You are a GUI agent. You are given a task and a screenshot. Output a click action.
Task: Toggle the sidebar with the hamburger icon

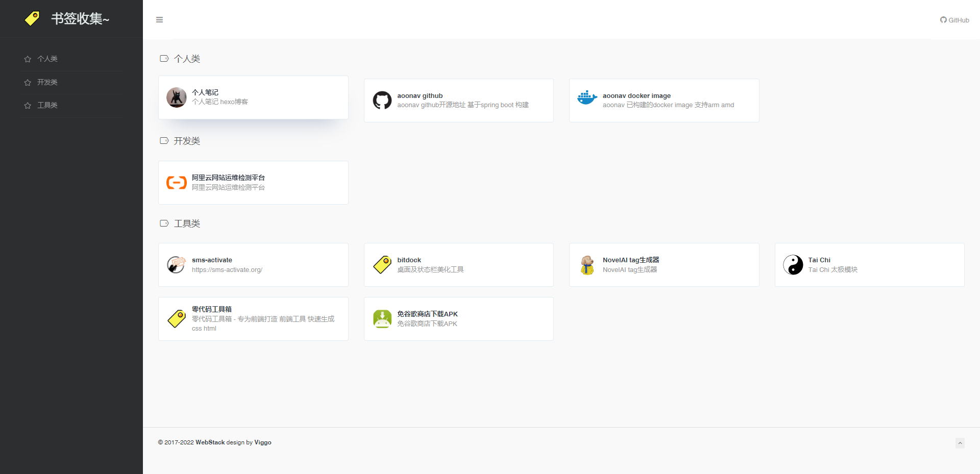coord(159,20)
